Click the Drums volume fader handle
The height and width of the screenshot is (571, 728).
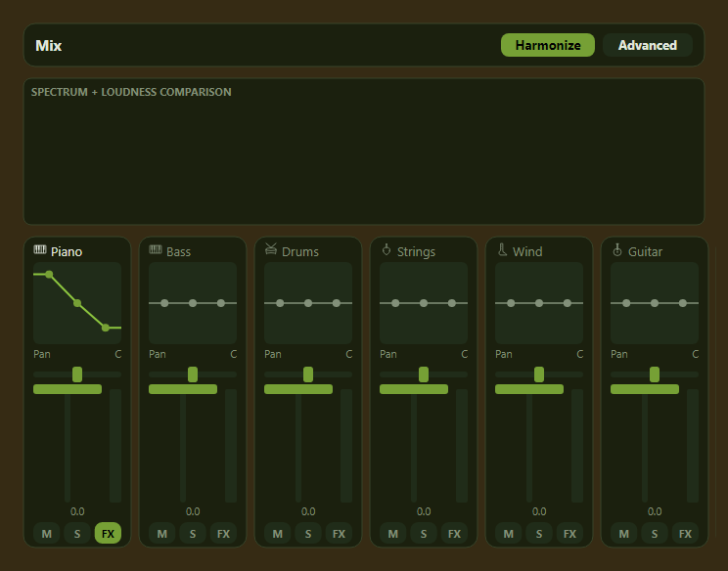[298, 389]
